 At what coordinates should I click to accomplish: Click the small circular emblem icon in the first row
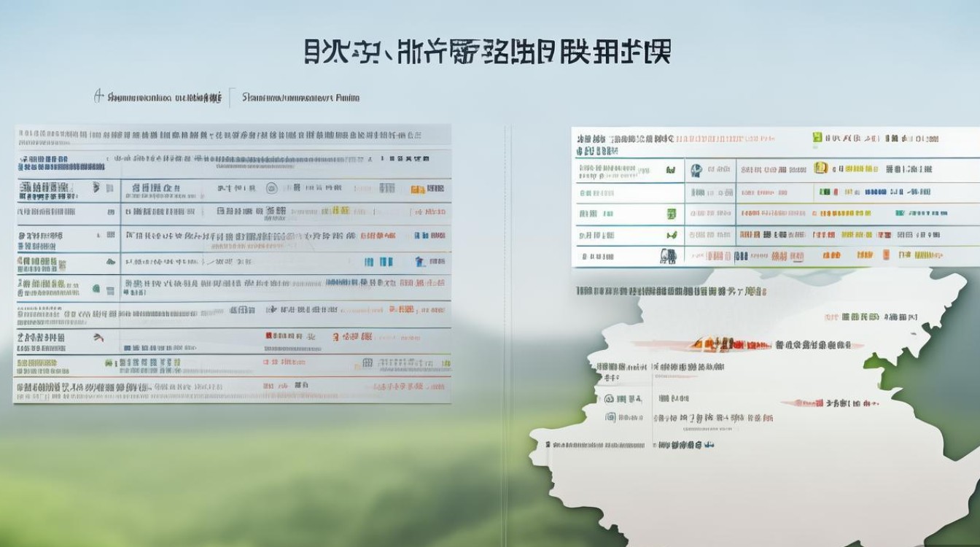click(271, 187)
